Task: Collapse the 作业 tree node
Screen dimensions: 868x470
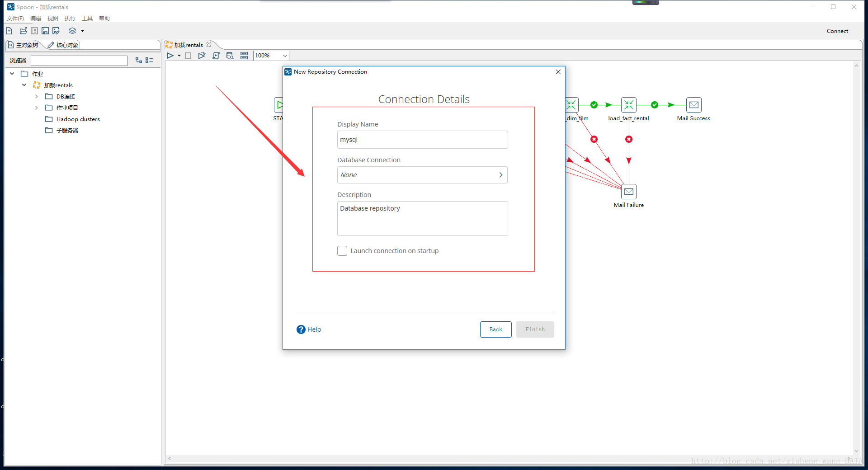Action: pos(12,74)
